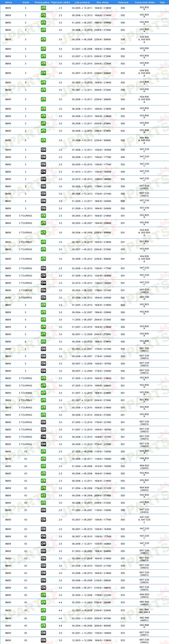Select power value 105kW / 143KM
The height and width of the screenshot is (644, 169).
(103, 544)
